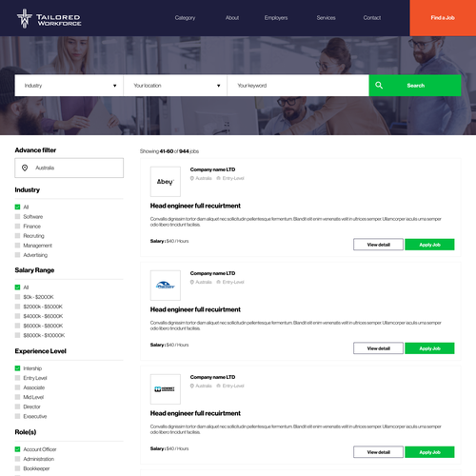
Task: Uncheck the Salary Range All checkbox
Action: 17,288
